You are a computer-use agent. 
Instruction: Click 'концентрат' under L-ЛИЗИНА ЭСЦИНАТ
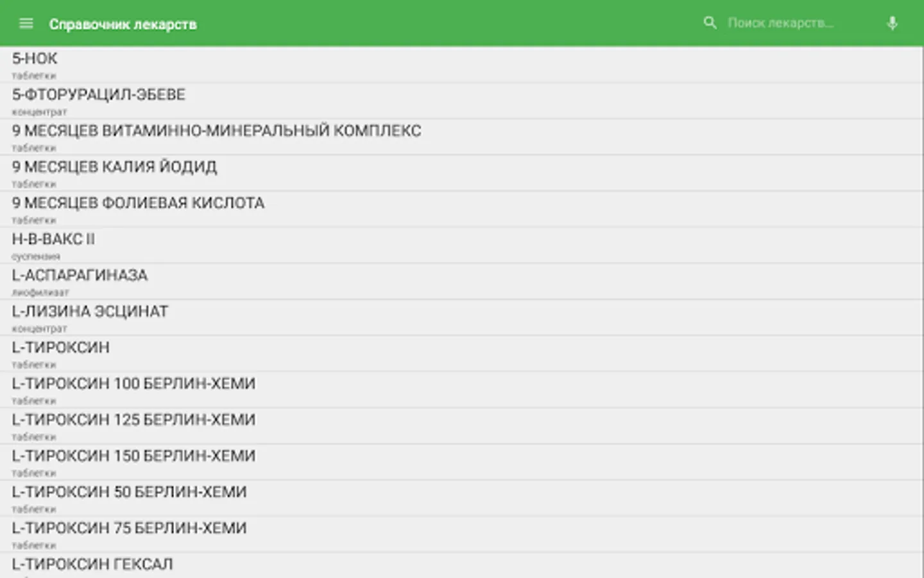coord(39,328)
